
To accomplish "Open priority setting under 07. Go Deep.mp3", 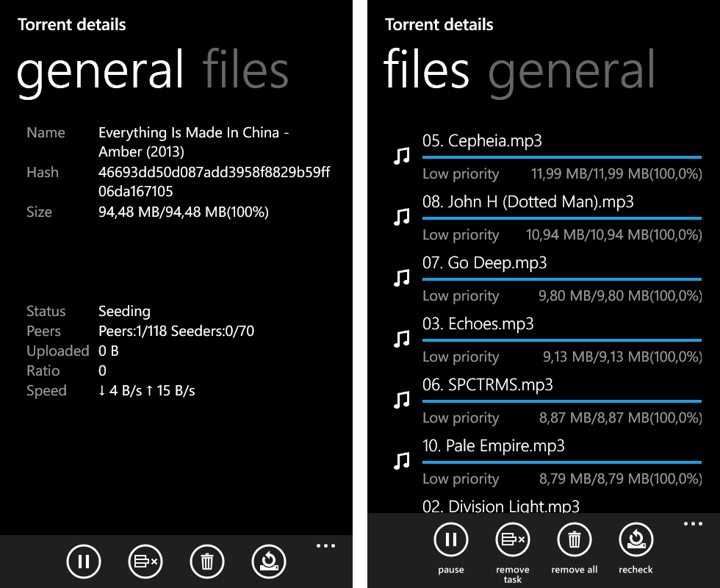I will [461, 296].
